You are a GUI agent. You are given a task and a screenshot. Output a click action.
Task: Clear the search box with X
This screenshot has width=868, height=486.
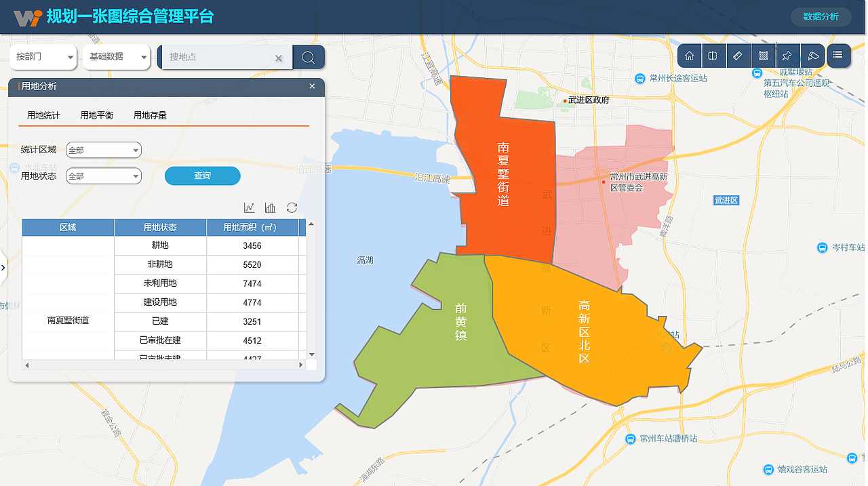click(278, 58)
